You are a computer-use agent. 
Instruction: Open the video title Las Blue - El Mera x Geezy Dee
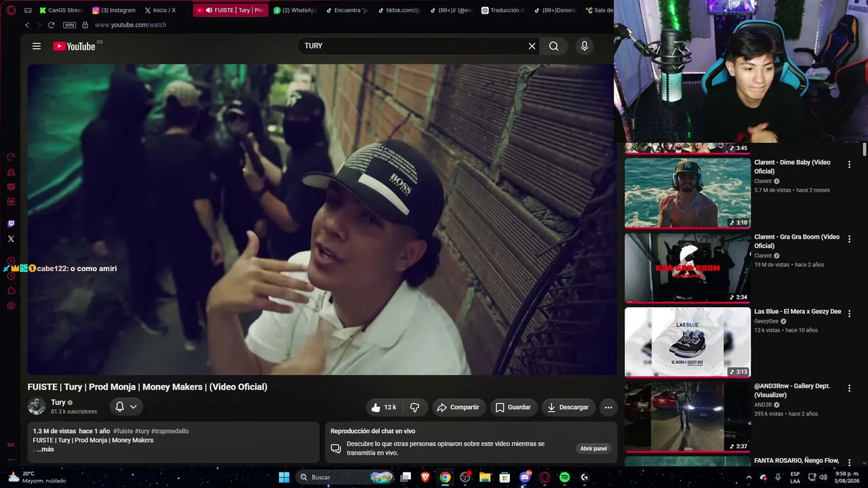coord(797,312)
